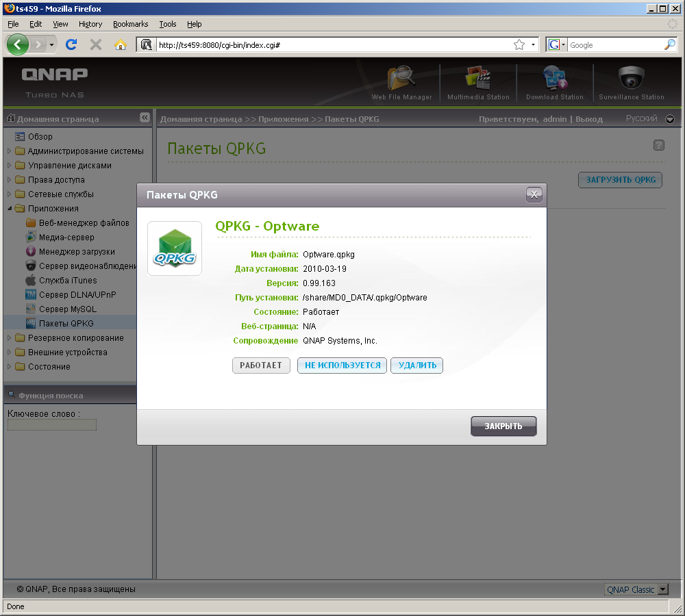Open View menu
Screen dimensions: 685x616
[60, 24]
